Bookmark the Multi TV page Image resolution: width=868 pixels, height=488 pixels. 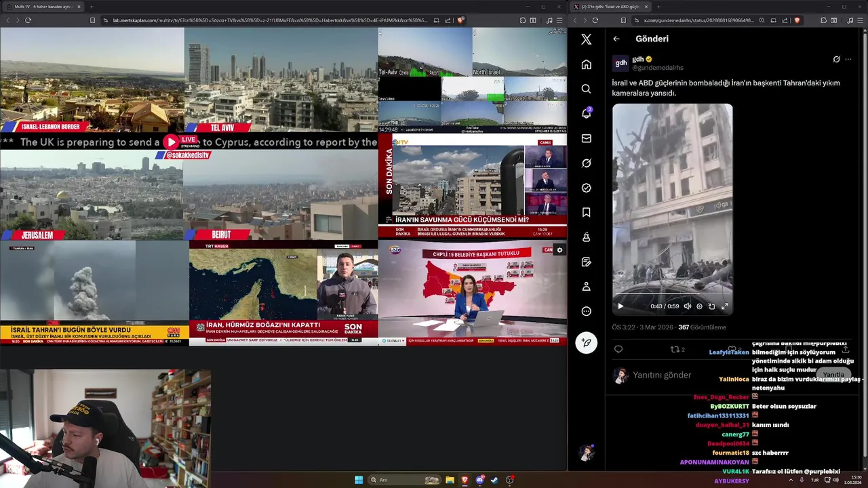tap(93, 20)
